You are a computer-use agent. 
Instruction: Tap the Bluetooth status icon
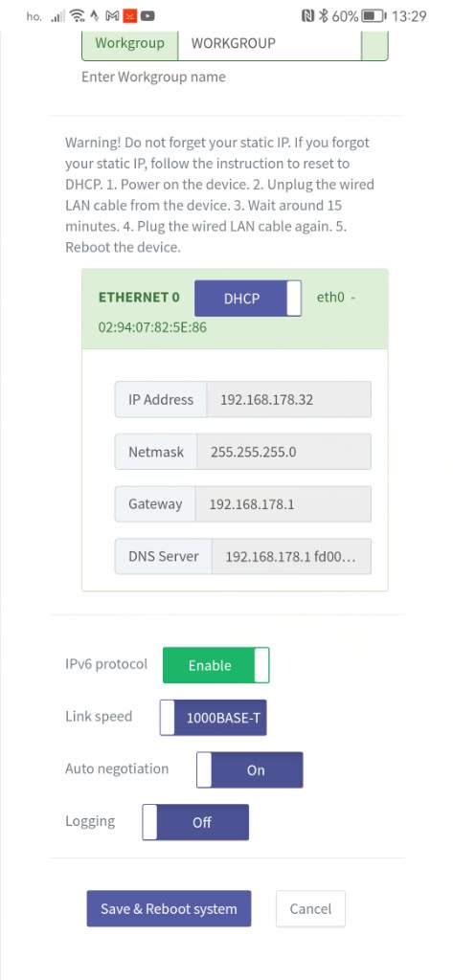(324, 16)
